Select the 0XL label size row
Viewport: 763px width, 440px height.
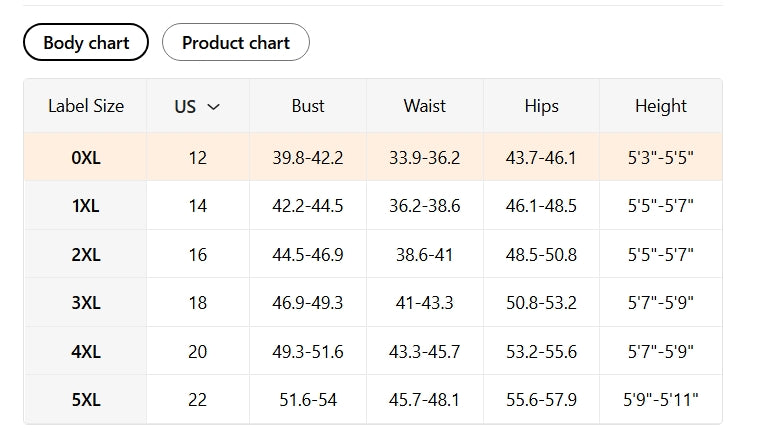86,158
